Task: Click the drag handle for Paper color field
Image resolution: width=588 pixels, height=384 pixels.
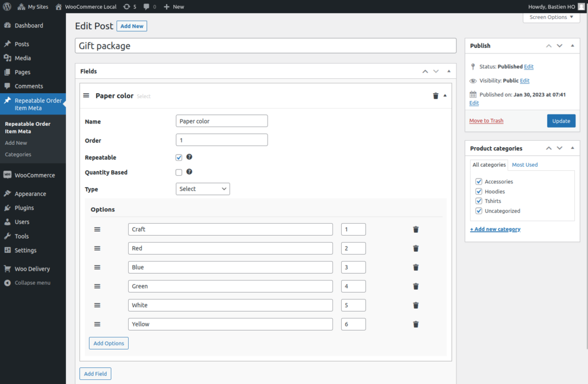Action: pos(86,96)
